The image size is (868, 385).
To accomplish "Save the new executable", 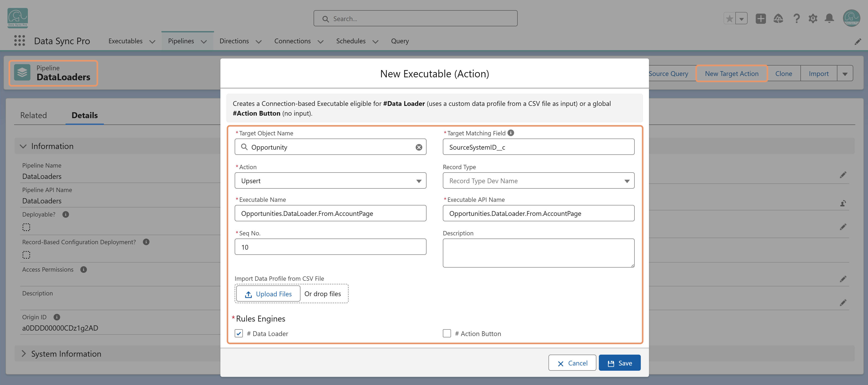I will point(619,363).
